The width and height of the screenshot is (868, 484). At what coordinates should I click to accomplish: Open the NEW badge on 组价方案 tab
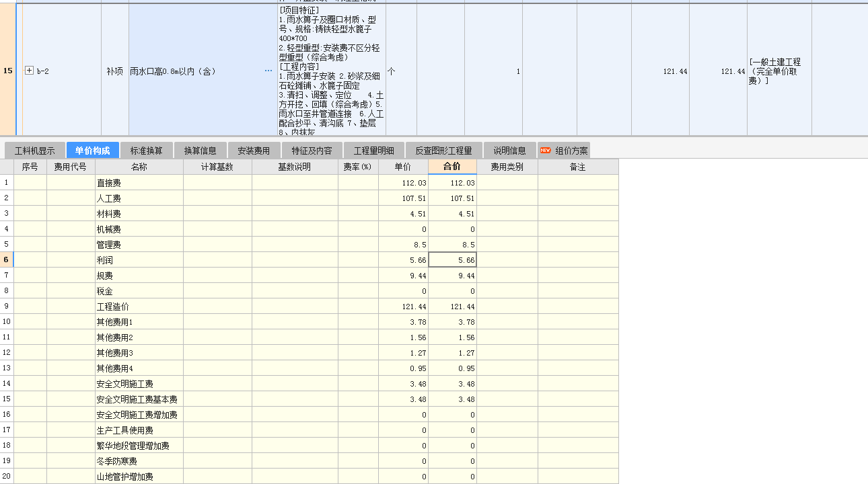545,151
